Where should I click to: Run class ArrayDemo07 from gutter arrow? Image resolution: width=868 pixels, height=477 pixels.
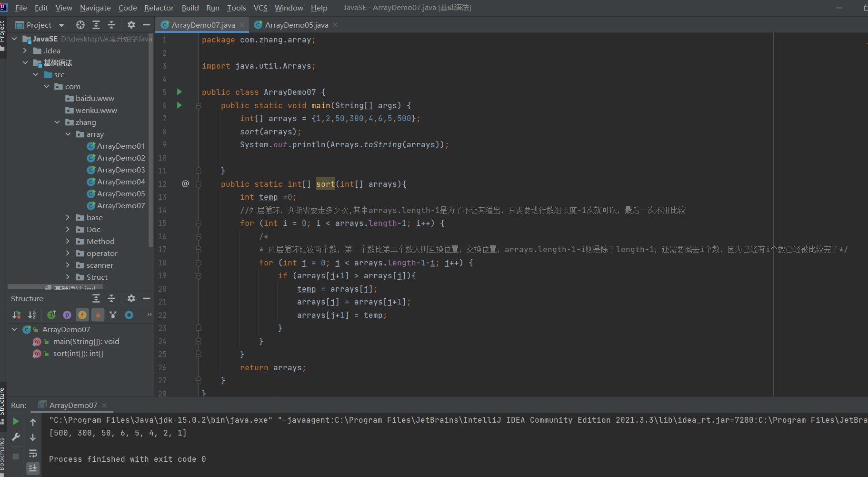pos(180,92)
